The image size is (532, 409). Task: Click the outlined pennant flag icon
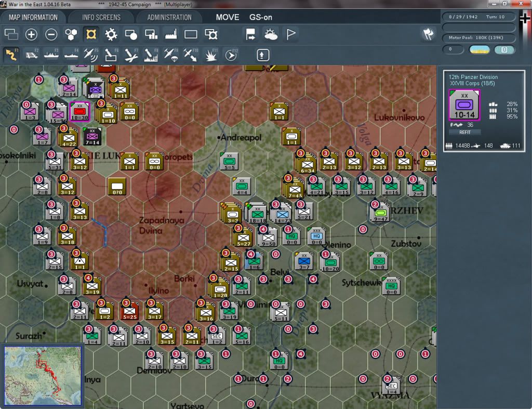[x=291, y=34]
